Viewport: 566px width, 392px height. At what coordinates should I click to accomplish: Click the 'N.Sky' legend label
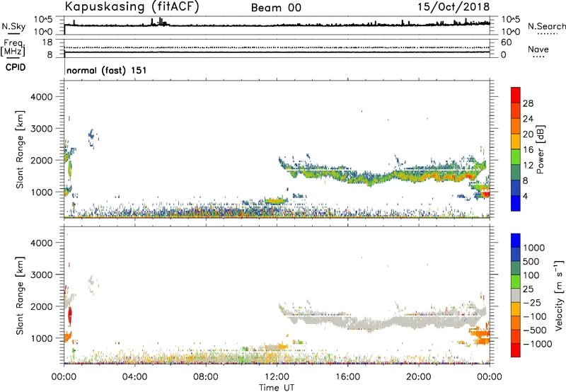click(13, 26)
